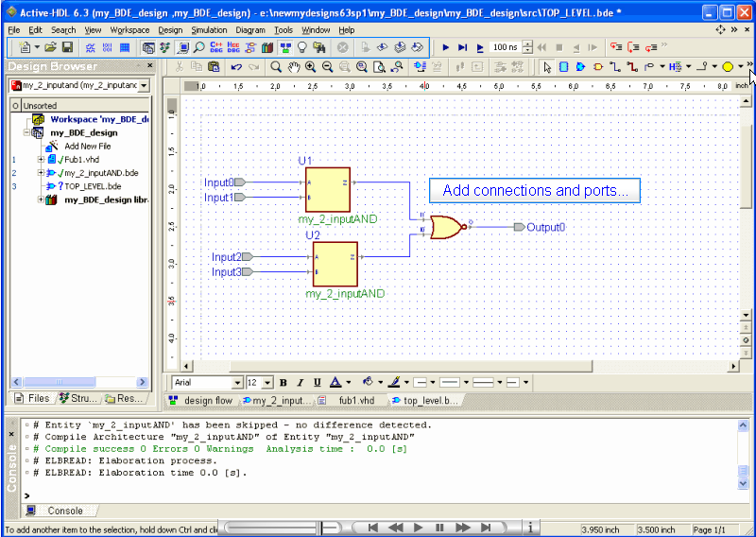Toggle underline text formatting
This screenshot has height=537, width=756.
point(318,383)
